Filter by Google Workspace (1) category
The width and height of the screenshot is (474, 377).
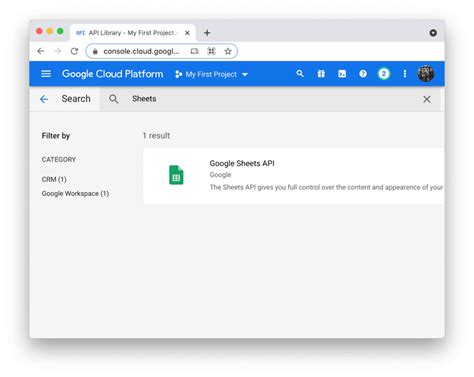click(75, 193)
